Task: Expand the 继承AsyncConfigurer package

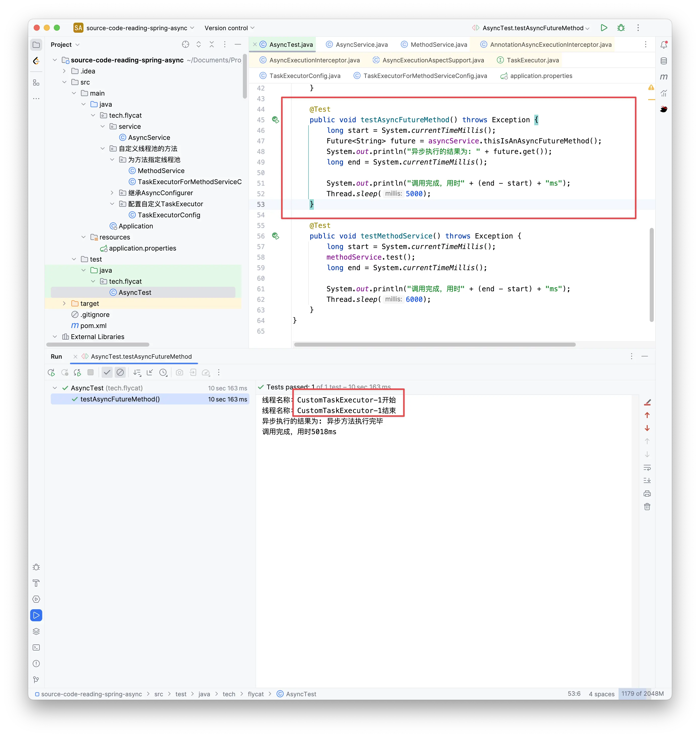Action: (x=112, y=193)
